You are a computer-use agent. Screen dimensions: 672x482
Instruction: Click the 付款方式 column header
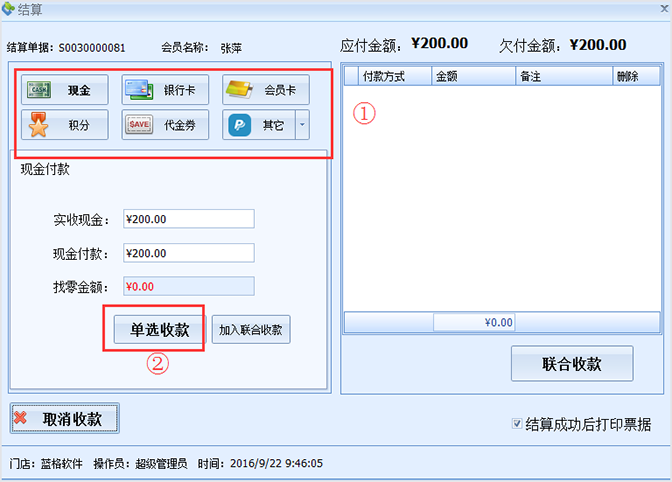395,77
